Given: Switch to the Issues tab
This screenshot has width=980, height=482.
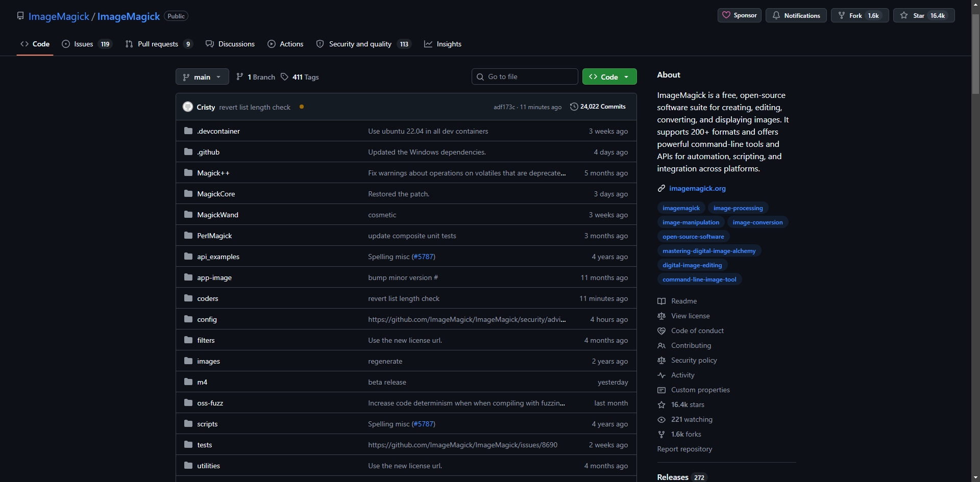Looking at the screenshot, I should click(87, 44).
